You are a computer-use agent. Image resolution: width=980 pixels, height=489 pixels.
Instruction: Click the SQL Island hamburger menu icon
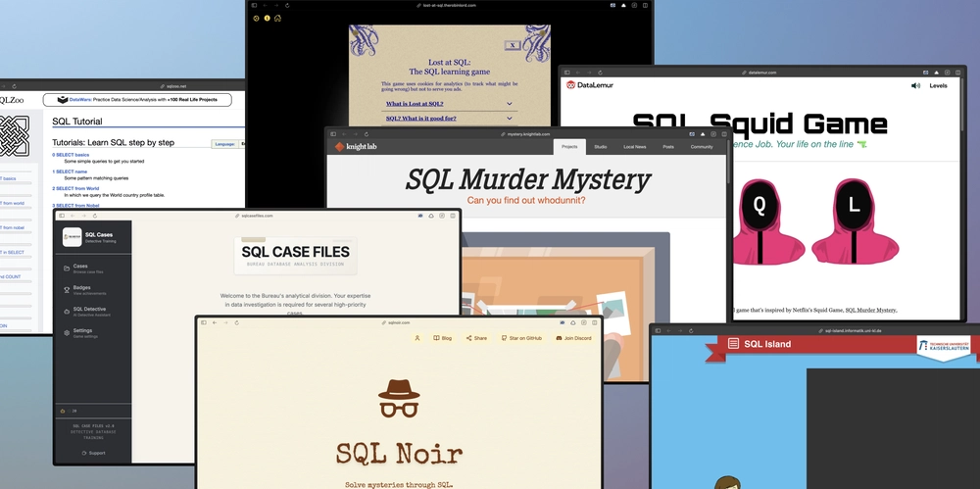pyautogui.click(x=732, y=344)
